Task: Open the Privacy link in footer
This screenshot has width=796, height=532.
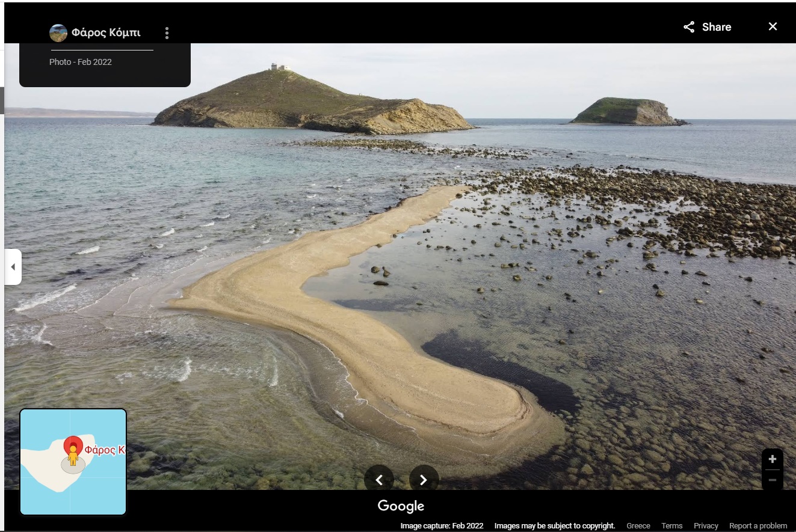Action: pyautogui.click(x=706, y=526)
